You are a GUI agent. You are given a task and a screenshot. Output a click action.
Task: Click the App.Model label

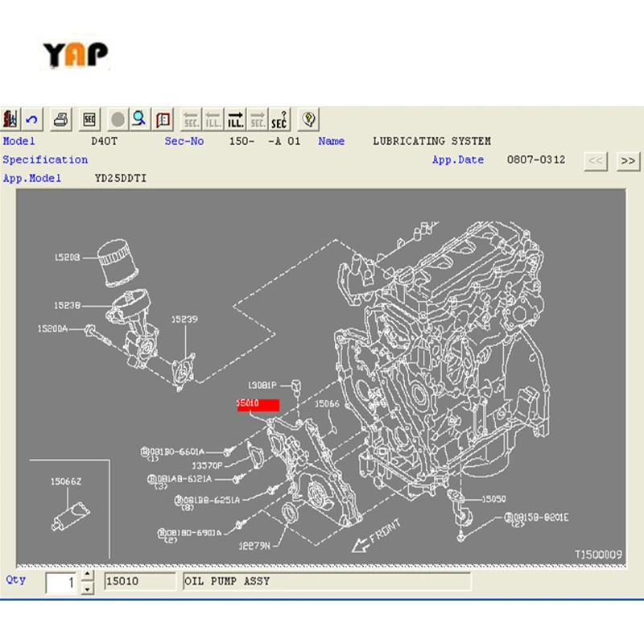click(32, 178)
